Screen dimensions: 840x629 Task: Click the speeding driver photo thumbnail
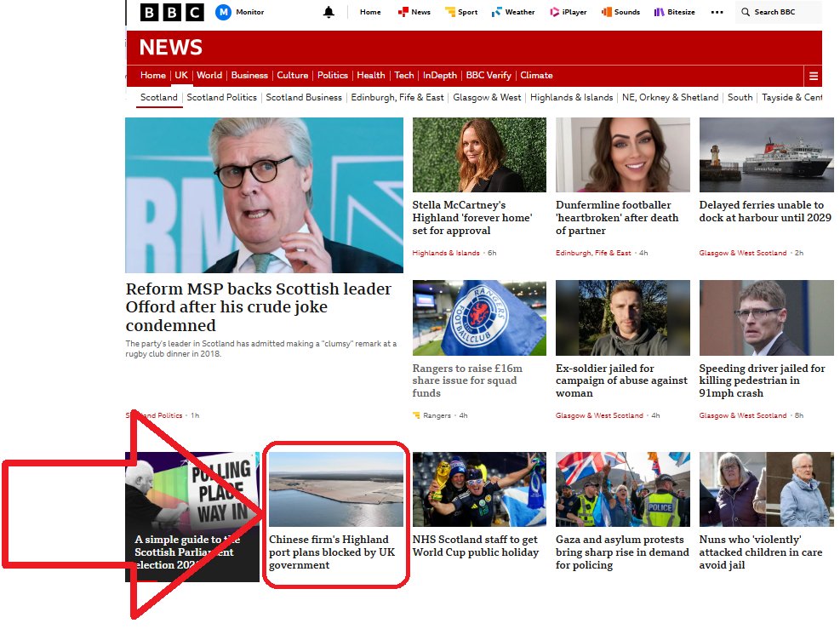[766, 317]
